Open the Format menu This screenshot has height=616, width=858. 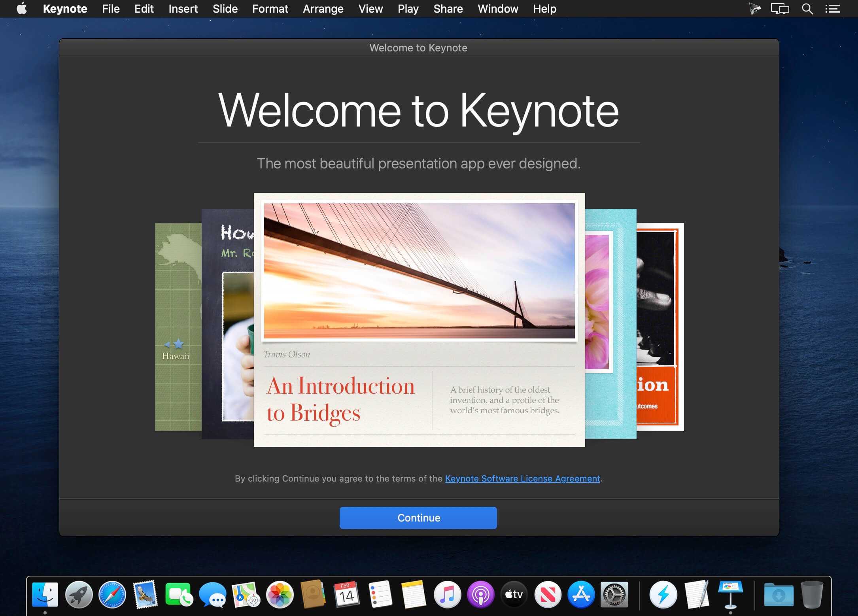coord(270,9)
